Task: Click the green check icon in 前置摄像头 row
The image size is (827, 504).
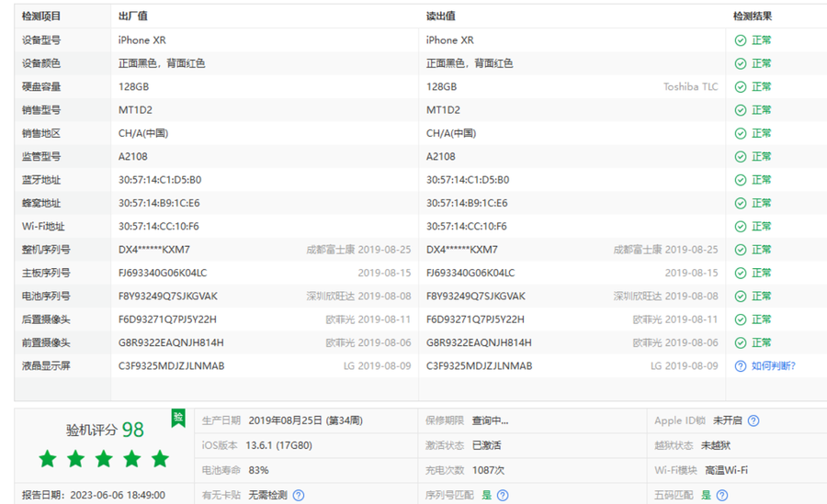Action: pos(741,343)
